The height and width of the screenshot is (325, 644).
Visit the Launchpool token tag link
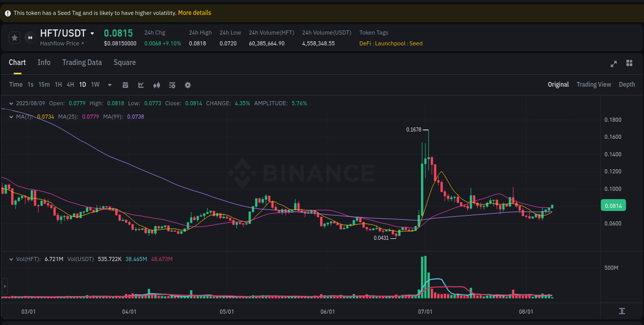click(x=390, y=43)
